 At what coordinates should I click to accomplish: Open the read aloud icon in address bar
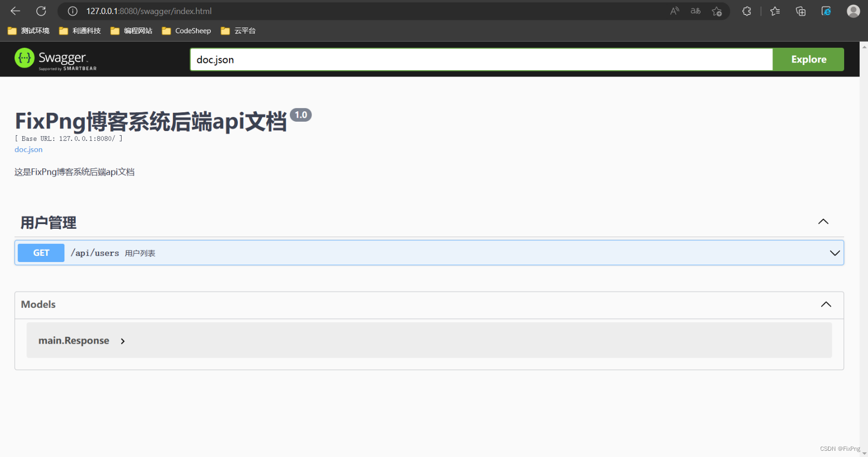pyautogui.click(x=675, y=11)
